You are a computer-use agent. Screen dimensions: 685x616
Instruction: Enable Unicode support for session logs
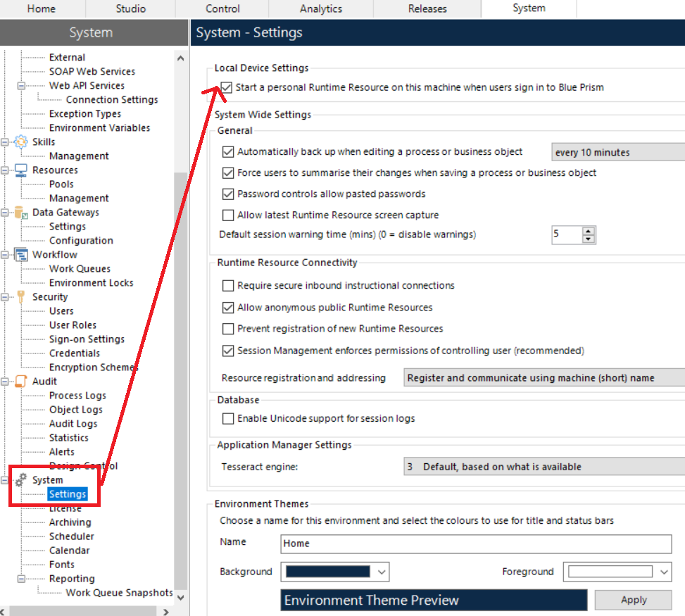pos(228,419)
